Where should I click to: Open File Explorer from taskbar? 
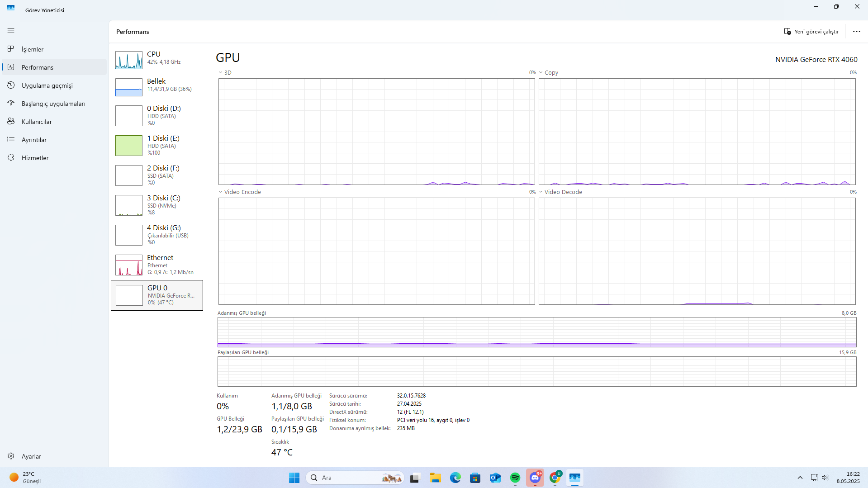pos(435,478)
